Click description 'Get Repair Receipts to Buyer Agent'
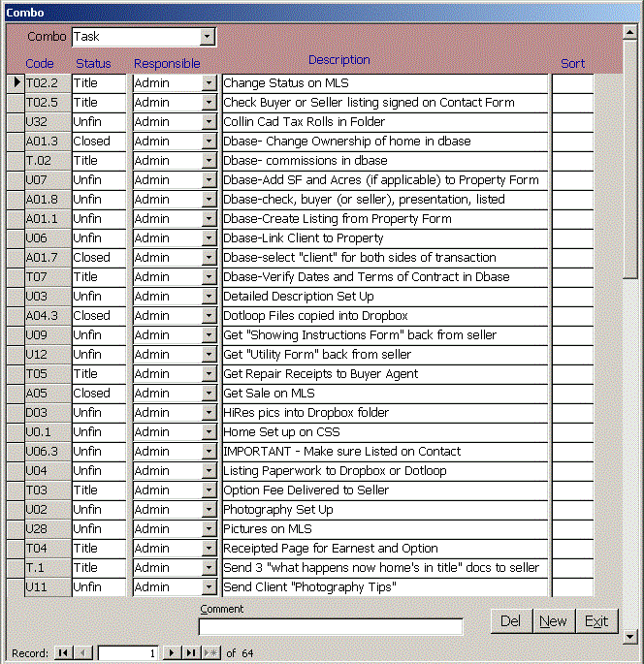Viewport: 644px width, 664px height. tap(385, 374)
